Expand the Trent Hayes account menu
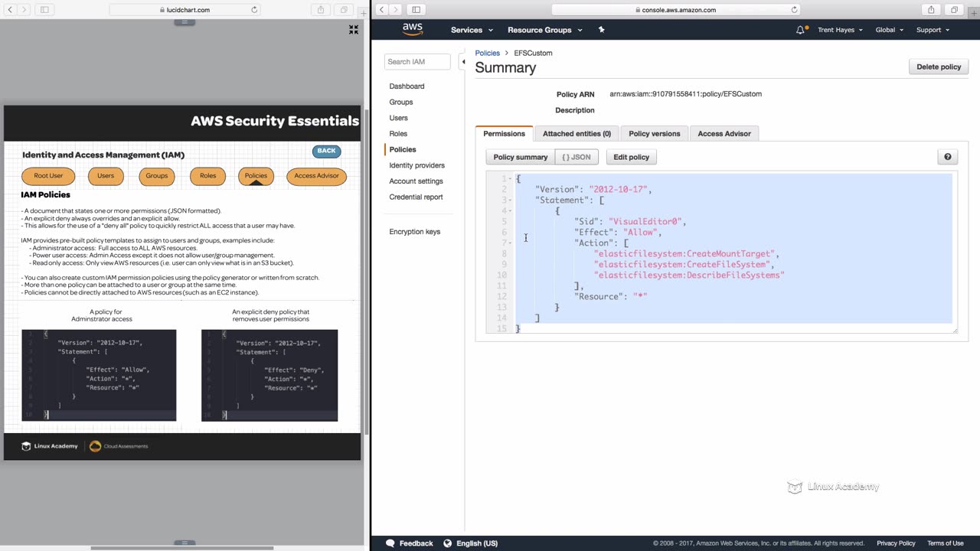This screenshot has height=551, width=980. pos(840,30)
